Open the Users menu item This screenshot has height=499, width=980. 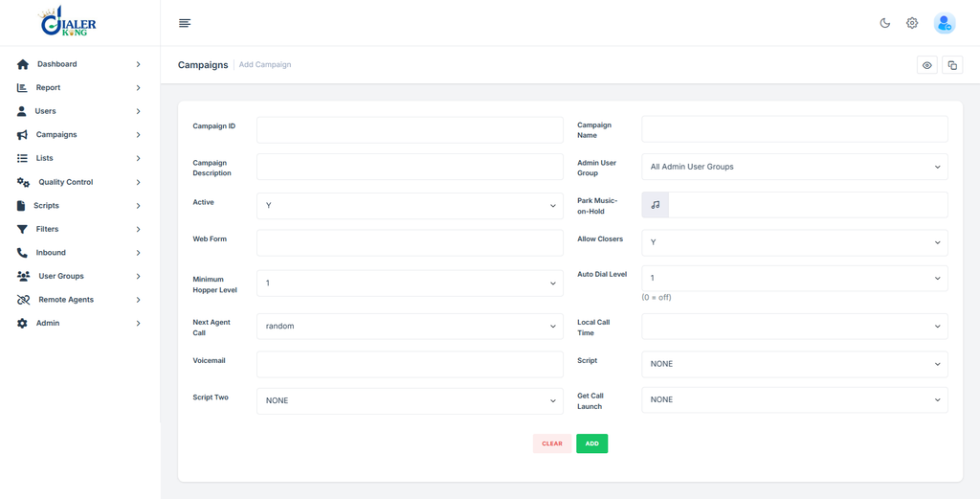[x=80, y=111]
